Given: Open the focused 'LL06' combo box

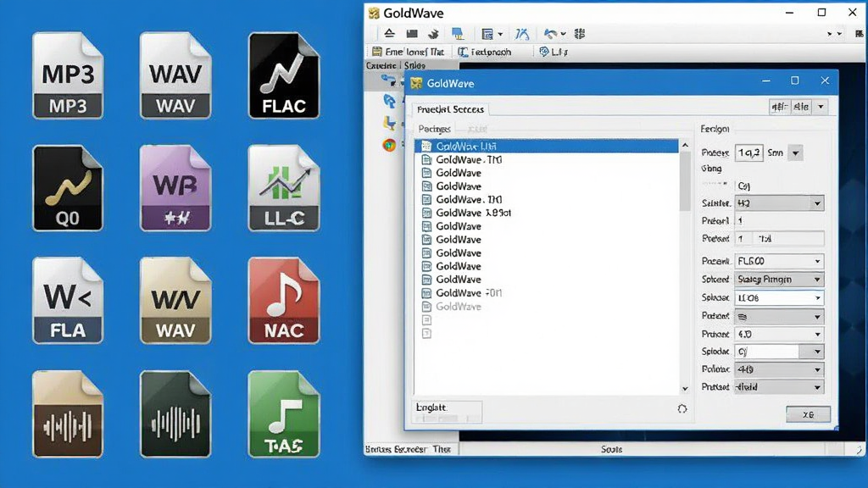Looking at the screenshot, I should [x=780, y=297].
